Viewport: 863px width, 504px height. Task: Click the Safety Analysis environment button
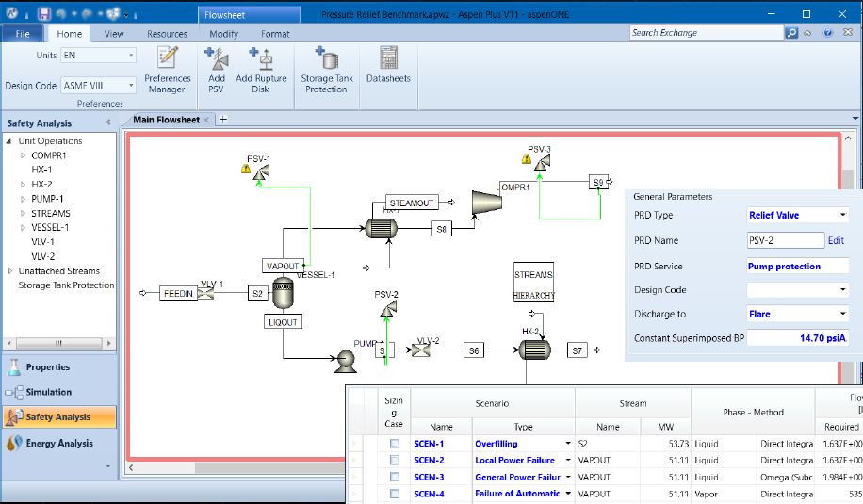tap(59, 417)
